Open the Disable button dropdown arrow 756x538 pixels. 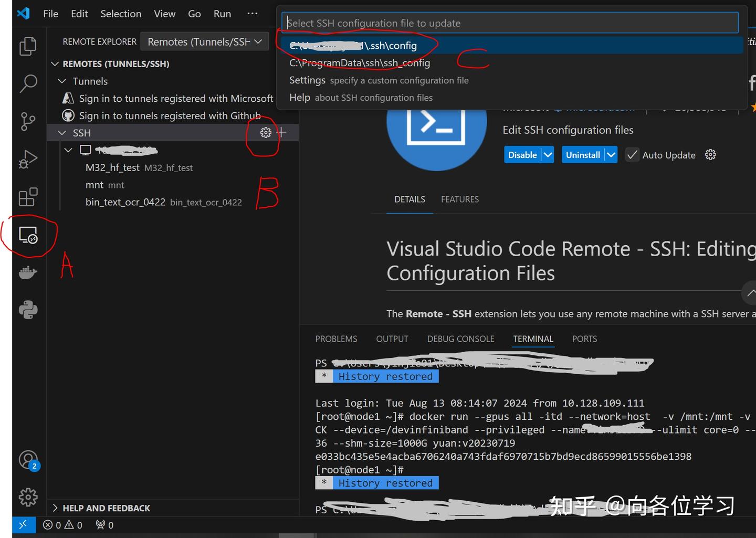tap(548, 155)
